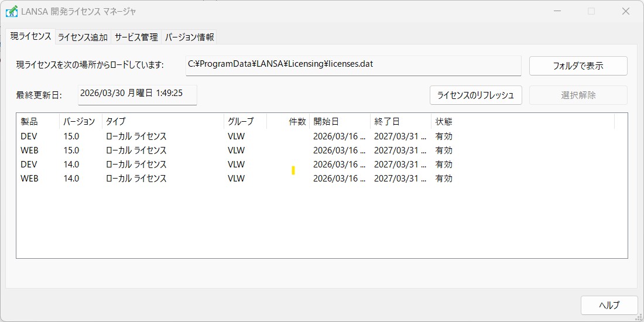Click the 最終更新日 date field

tap(137, 94)
